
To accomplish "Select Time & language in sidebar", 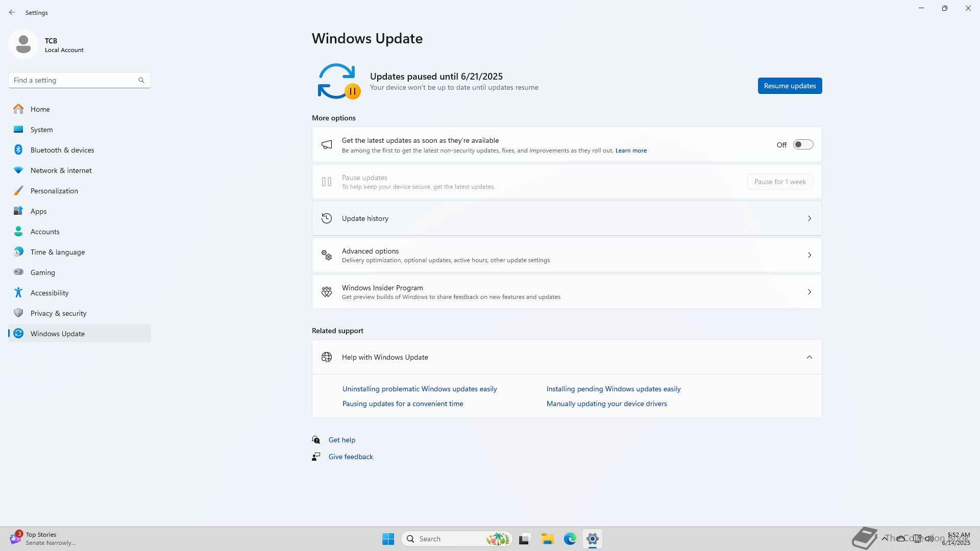I will point(57,252).
